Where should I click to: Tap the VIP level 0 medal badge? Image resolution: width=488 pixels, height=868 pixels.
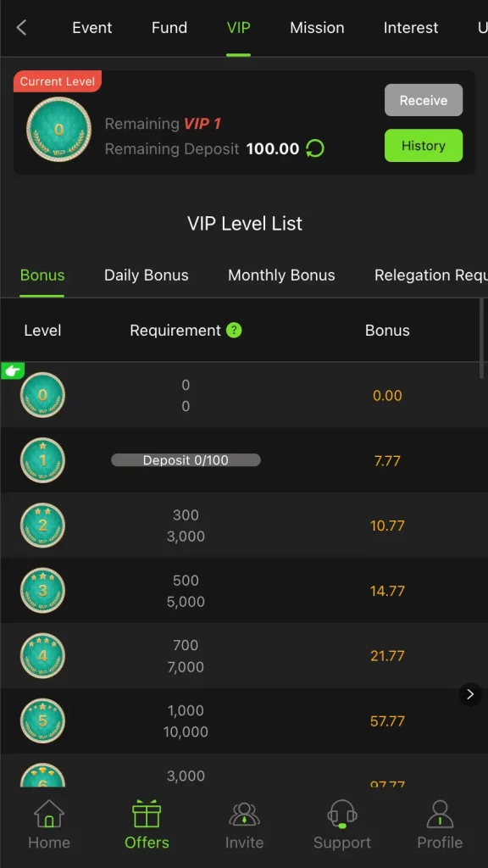pos(58,129)
